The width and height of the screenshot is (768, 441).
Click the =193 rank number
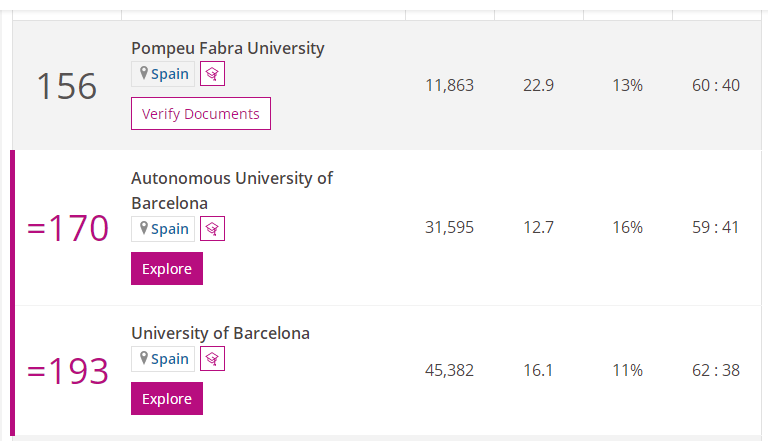coord(68,371)
